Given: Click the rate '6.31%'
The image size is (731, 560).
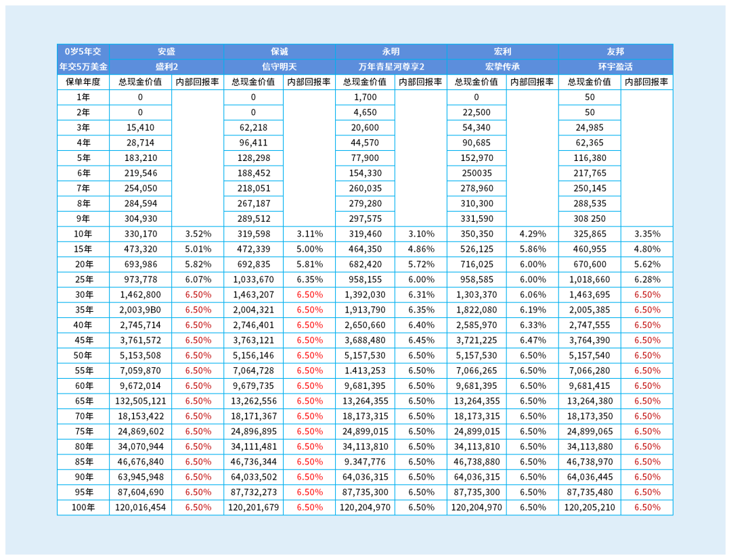Looking at the screenshot, I should pyautogui.click(x=421, y=294).
